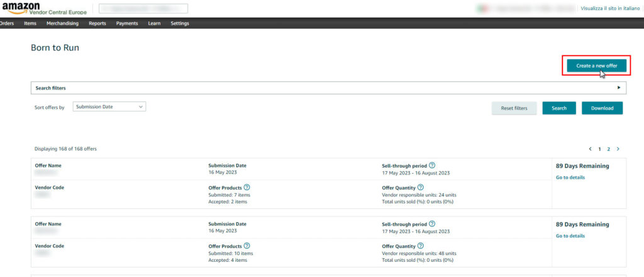Viewport: 644px width, 277px height.
Task: Click the Reset filters button
Action: 514,108
